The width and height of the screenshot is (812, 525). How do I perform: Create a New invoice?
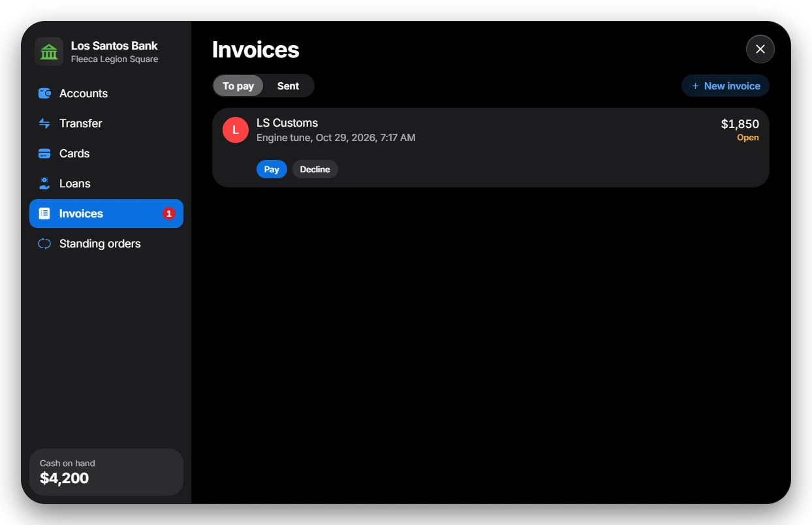726,86
